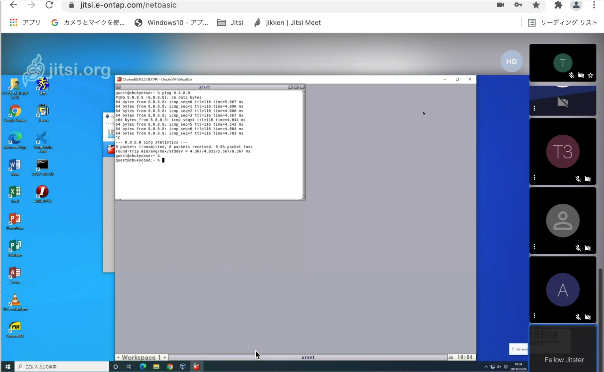
Task: Open the Windows10 bookmark
Action: 171,23
